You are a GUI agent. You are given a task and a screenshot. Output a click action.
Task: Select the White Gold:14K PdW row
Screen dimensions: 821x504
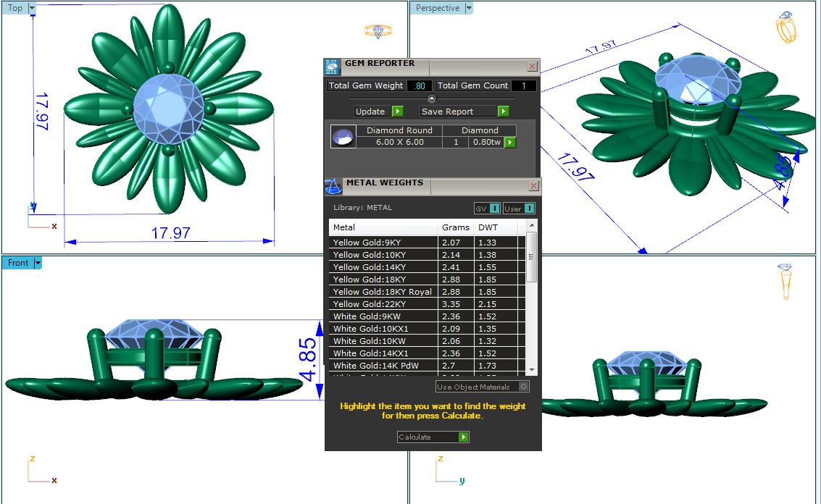(383, 366)
